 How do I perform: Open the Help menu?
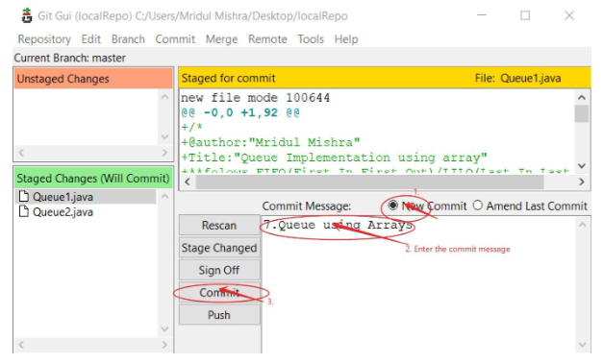[346, 39]
